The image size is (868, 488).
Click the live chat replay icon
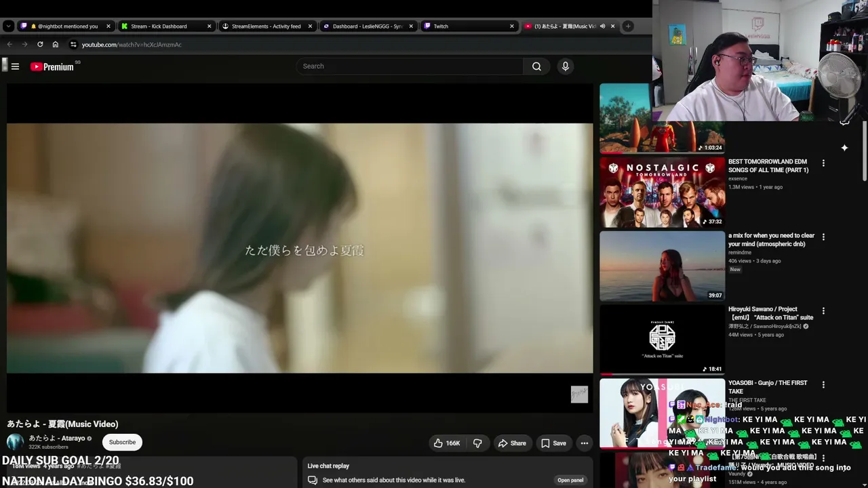pyautogui.click(x=312, y=480)
